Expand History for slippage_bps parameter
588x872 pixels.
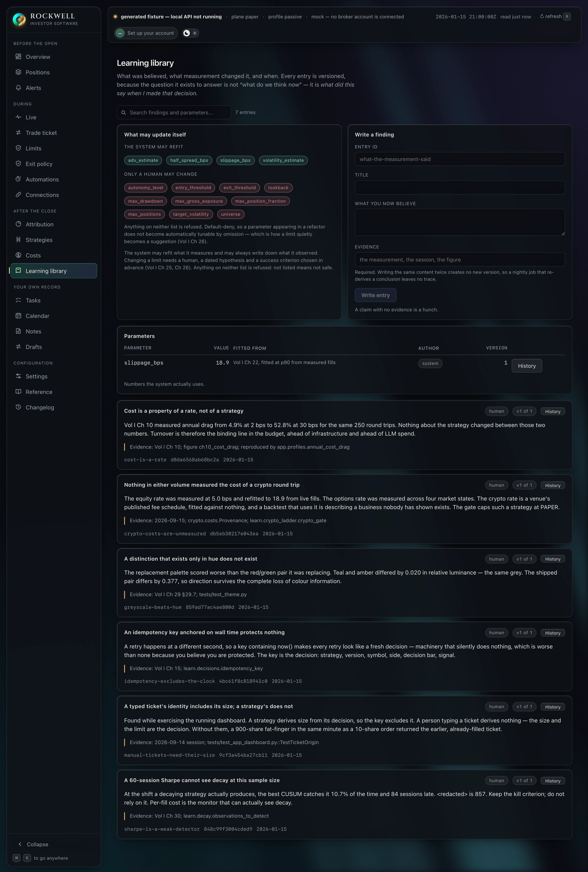pyautogui.click(x=527, y=366)
